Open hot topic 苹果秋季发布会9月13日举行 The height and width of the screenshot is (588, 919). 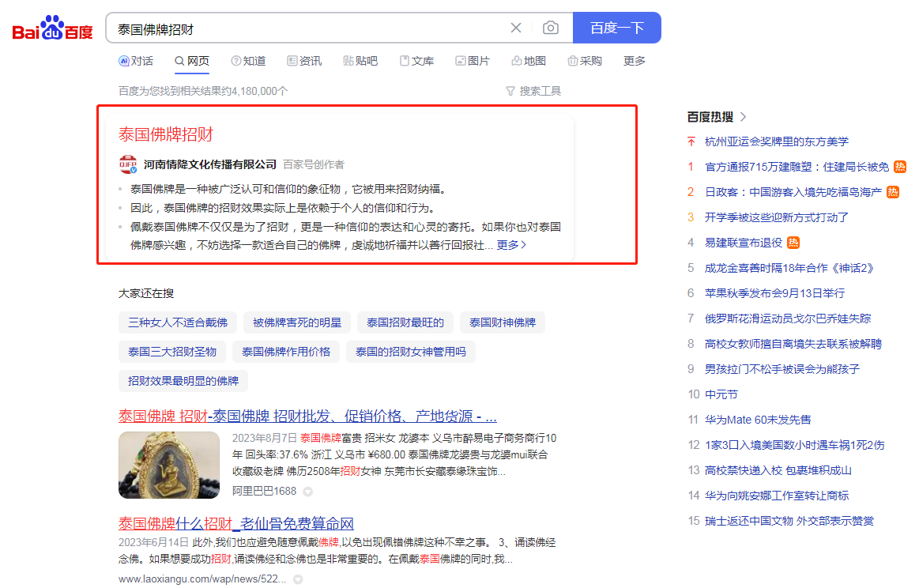click(x=775, y=293)
